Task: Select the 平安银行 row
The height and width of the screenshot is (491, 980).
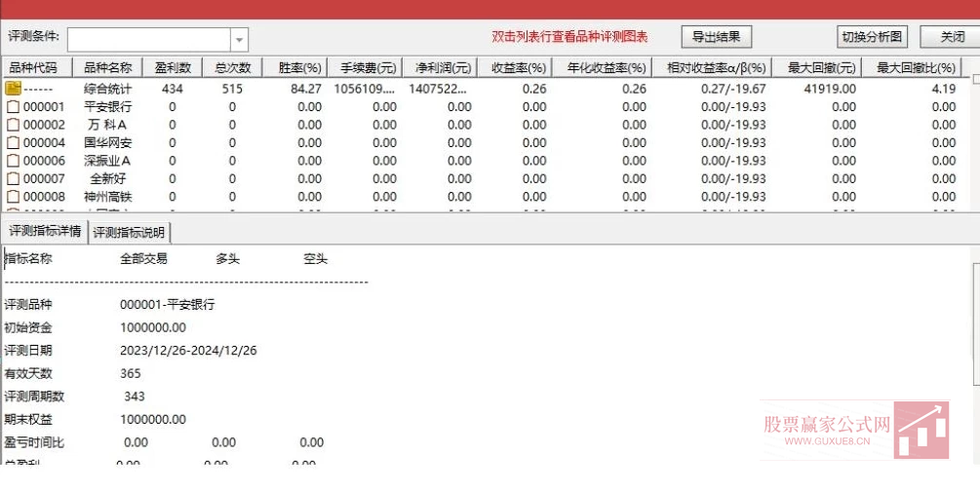Action: point(483,107)
